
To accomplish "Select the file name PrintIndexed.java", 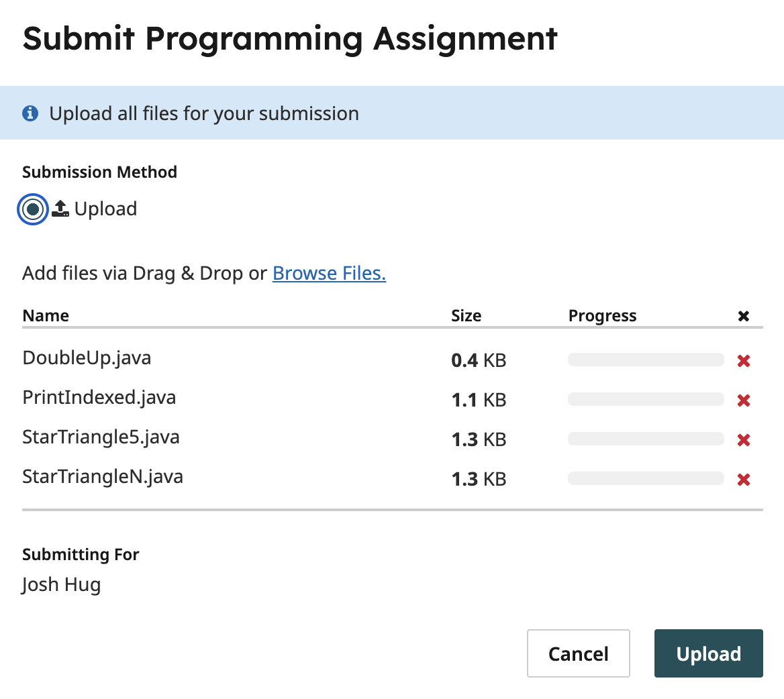I will tap(99, 397).
